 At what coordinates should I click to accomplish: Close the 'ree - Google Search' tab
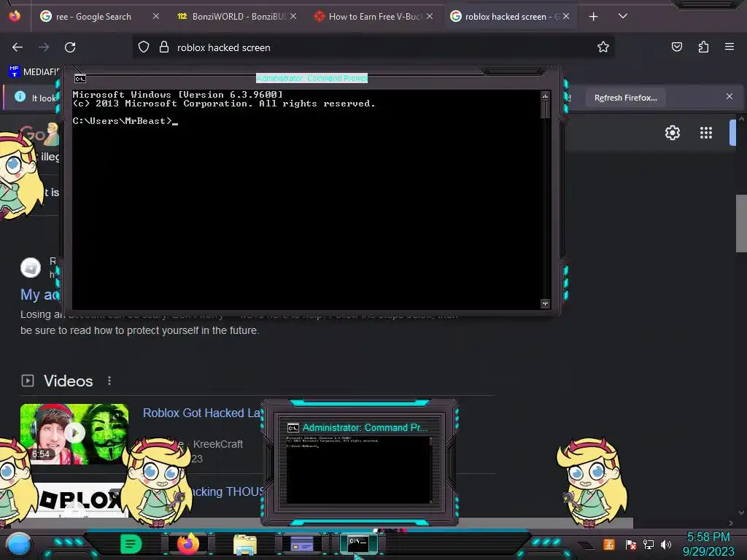156,16
